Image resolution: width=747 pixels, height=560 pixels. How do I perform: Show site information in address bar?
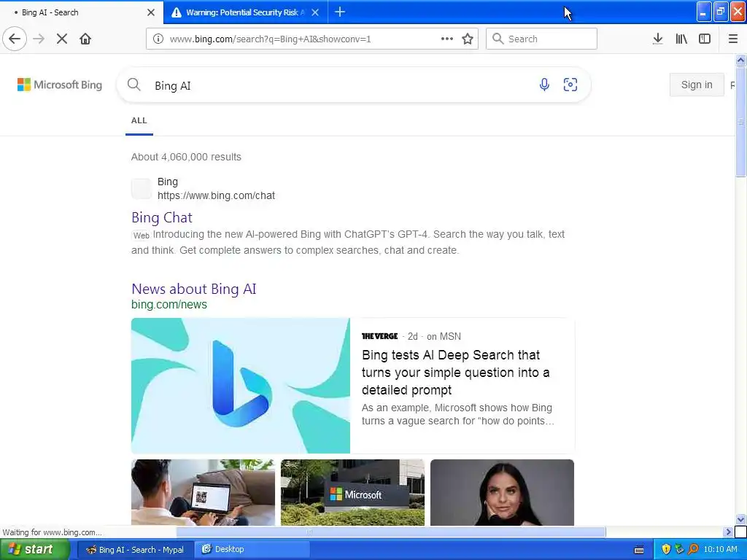tap(158, 39)
